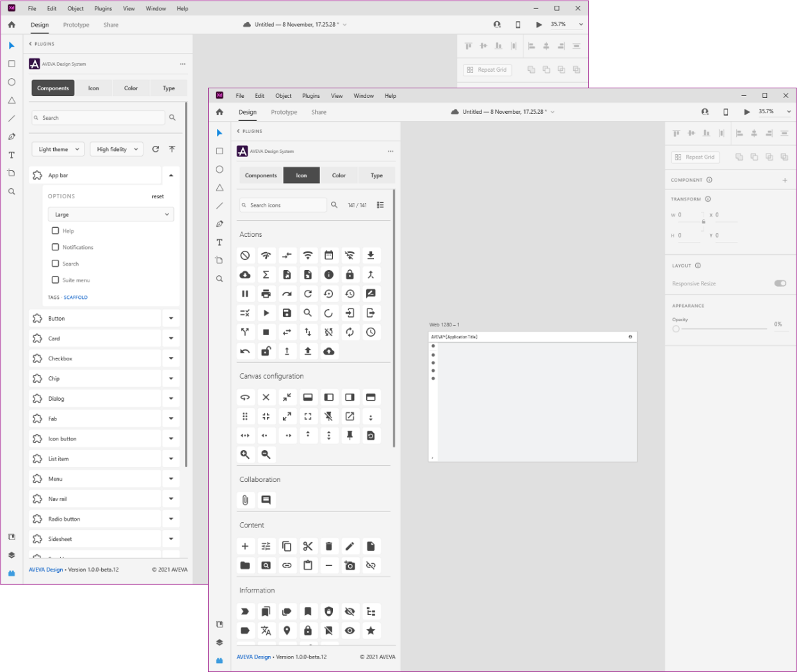This screenshot has height=672, width=797.
Task: Open the Plugins menu in front window
Action: 311,96
